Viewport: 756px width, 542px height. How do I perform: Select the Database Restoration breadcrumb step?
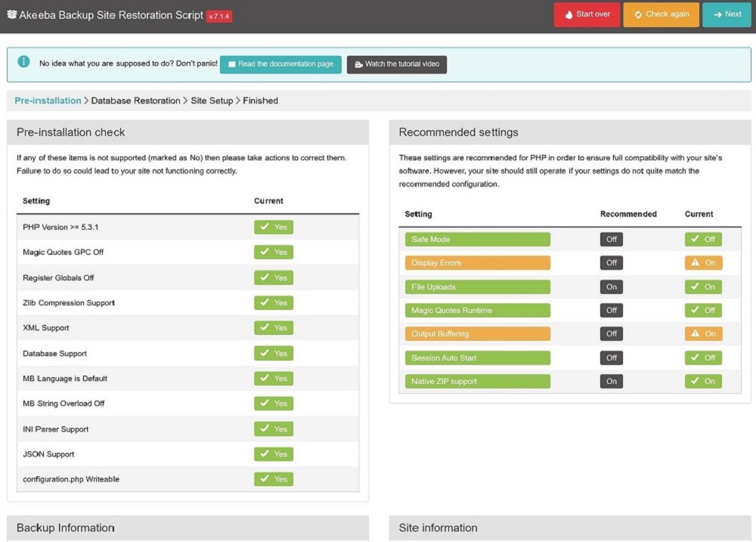coord(135,101)
